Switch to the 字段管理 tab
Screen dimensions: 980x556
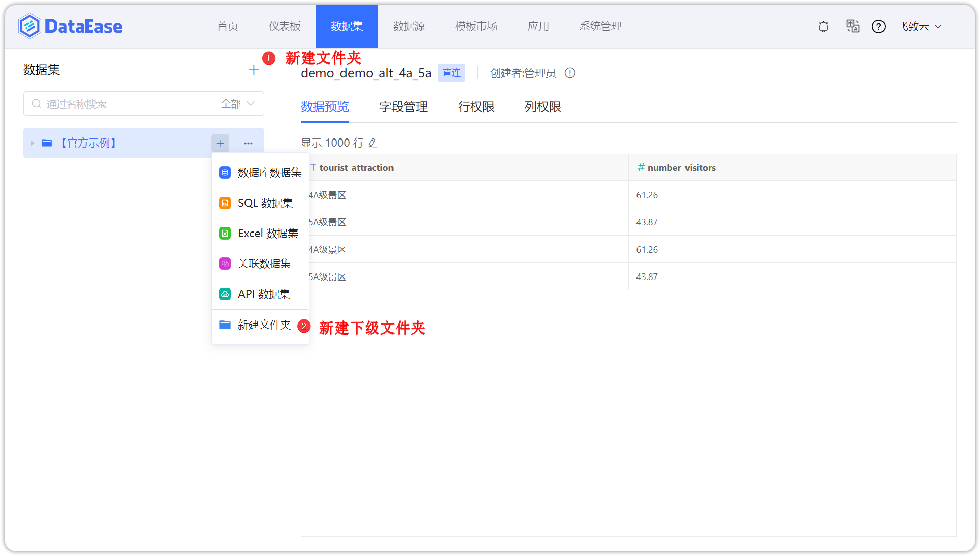404,107
